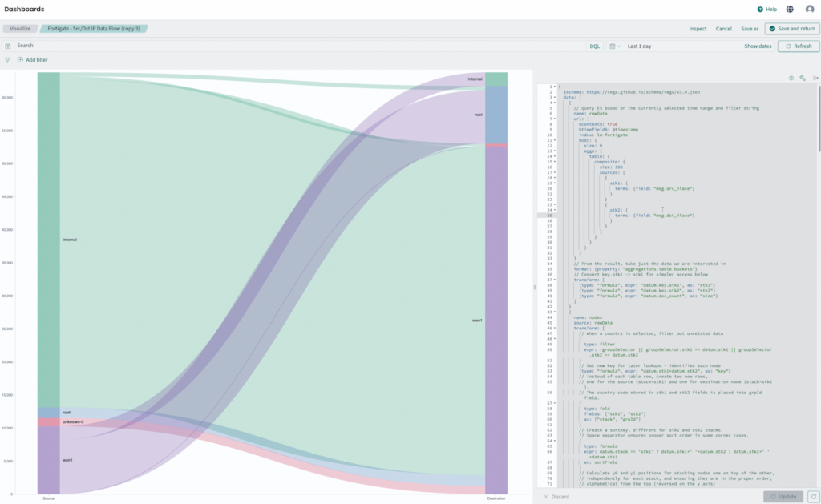Click the name: nodes line

pos(588,317)
